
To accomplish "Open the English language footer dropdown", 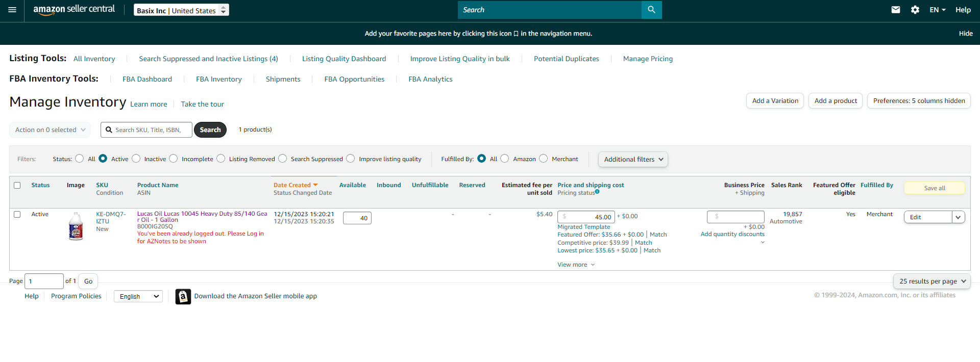I will [138, 296].
